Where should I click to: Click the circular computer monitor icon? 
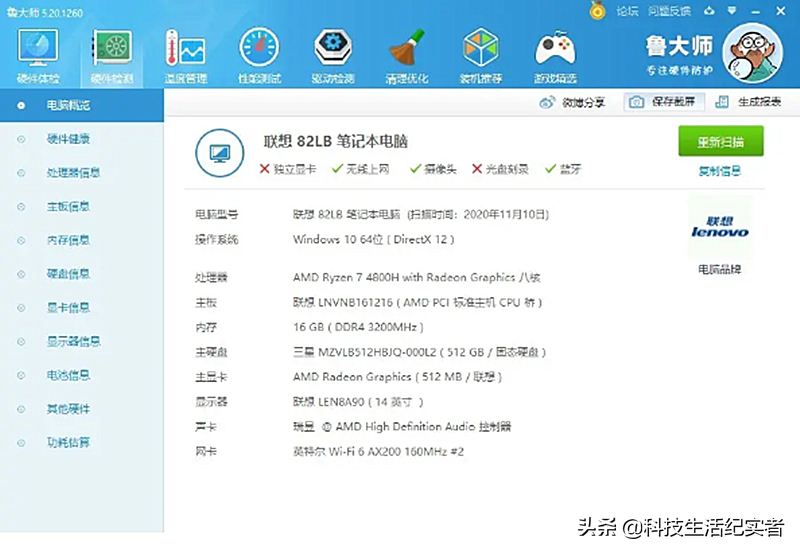coord(220,153)
